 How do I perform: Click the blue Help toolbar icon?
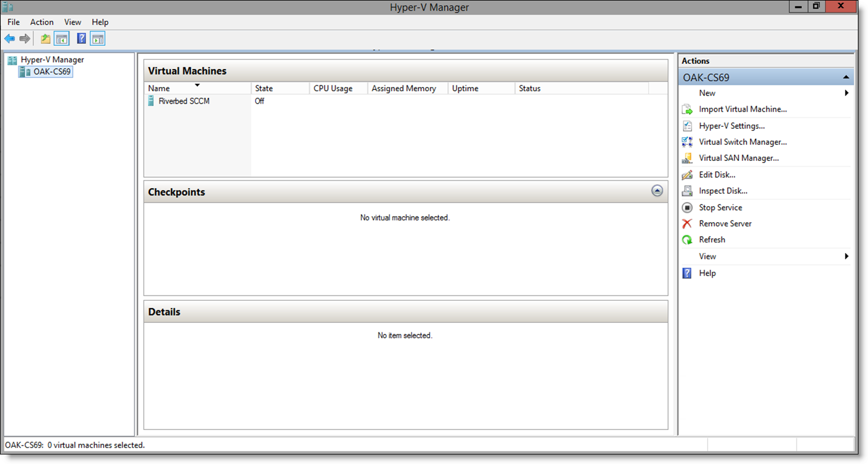click(82, 39)
